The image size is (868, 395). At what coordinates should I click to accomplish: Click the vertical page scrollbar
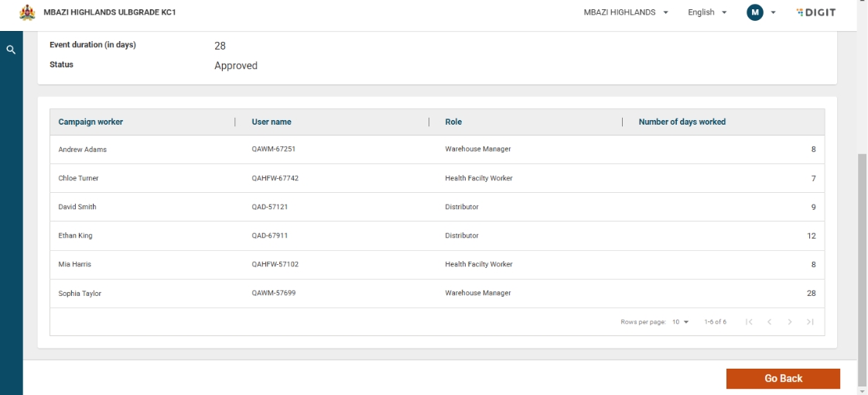(863, 263)
